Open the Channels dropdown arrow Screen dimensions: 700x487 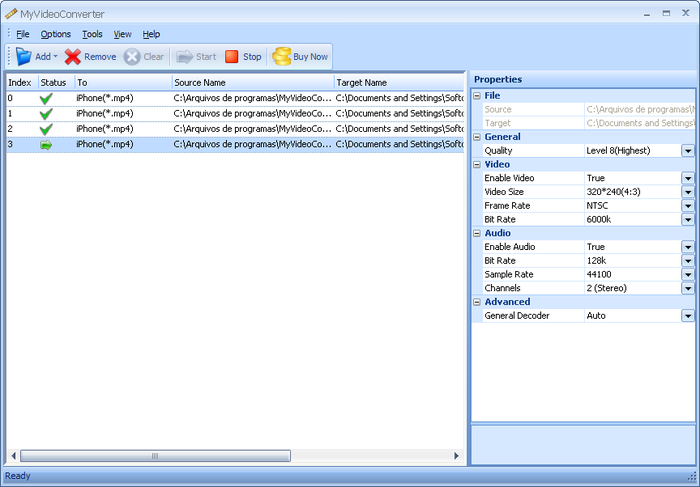coord(688,288)
